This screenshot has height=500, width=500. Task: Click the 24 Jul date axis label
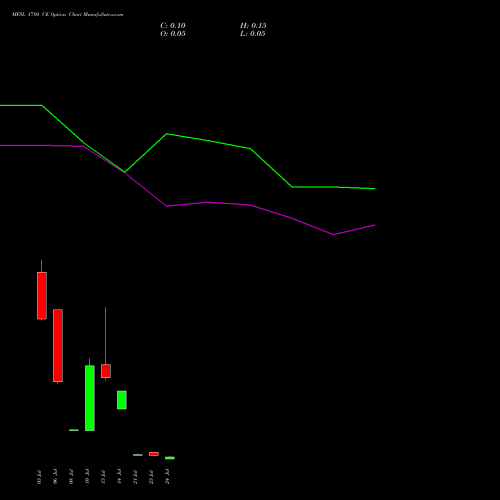[167, 477]
